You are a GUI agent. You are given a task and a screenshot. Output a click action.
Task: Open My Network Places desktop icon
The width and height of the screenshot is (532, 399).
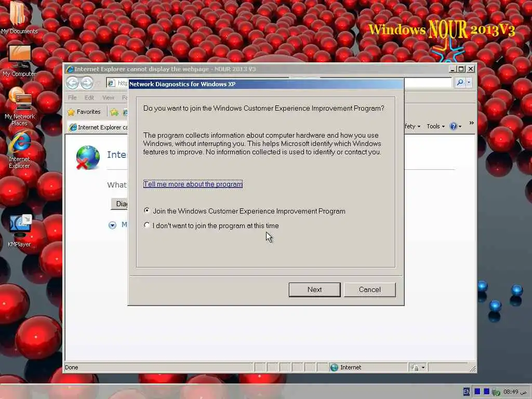point(19,107)
